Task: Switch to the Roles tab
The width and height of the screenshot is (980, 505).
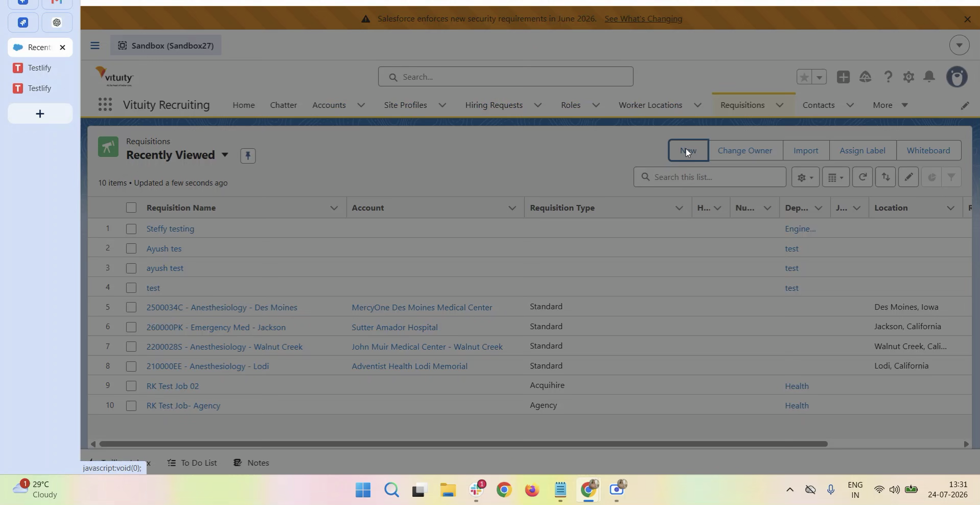Action: click(571, 105)
